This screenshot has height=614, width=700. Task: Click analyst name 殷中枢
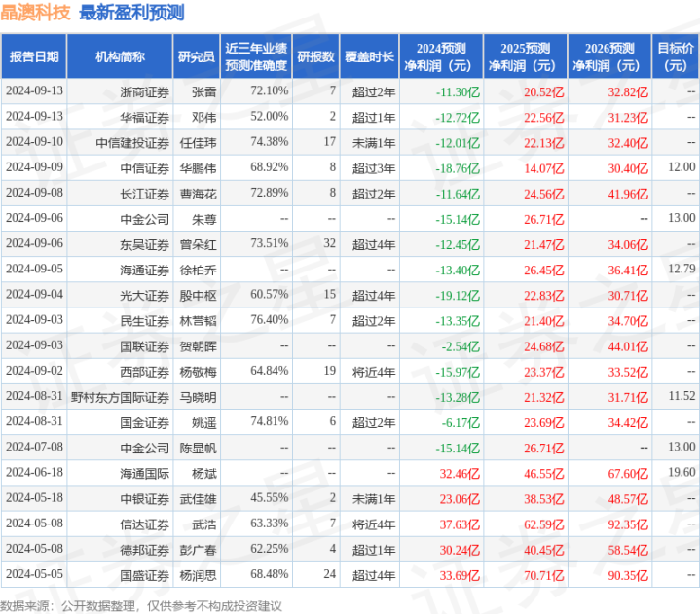click(x=199, y=296)
